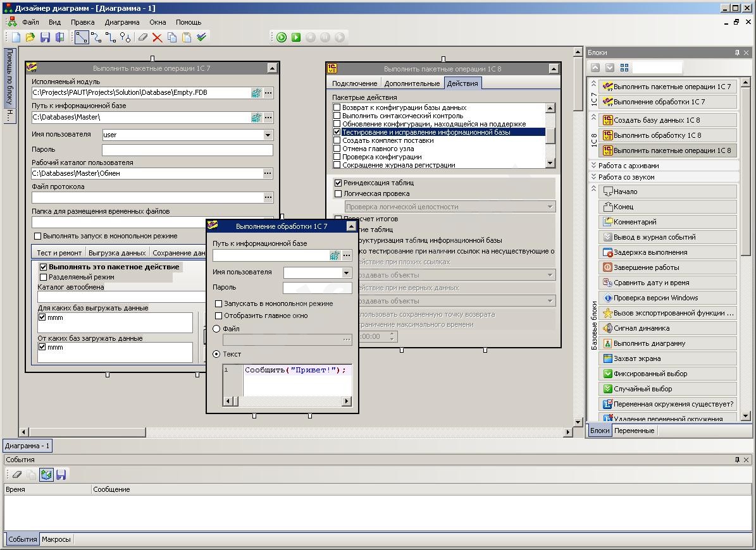
Task: Click the open folder toolbar icon
Action: click(30, 37)
